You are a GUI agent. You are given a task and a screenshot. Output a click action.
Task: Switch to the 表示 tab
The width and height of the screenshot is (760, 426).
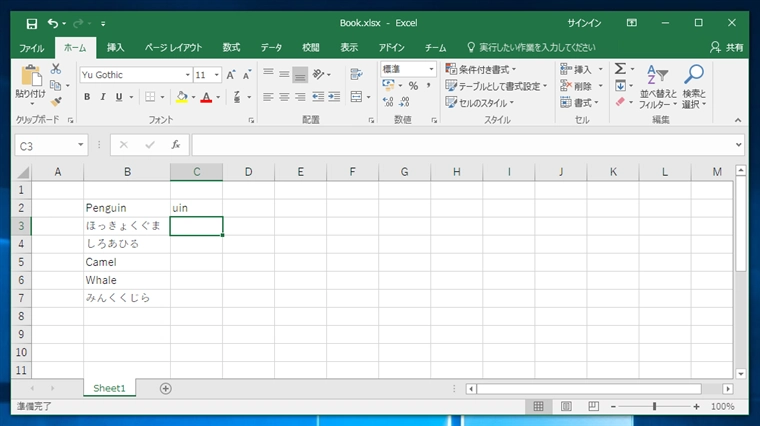pyautogui.click(x=348, y=47)
